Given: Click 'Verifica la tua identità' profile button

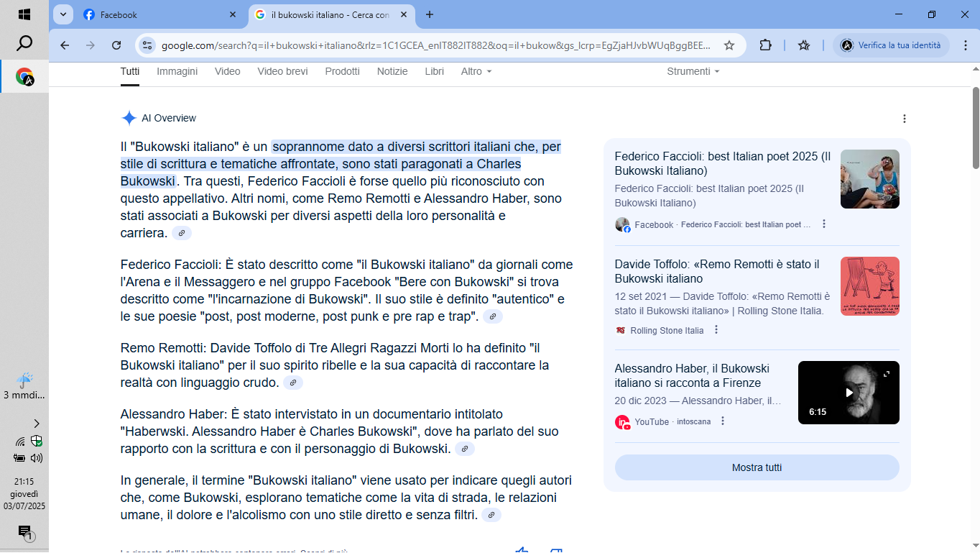Looking at the screenshot, I should pyautogui.click(x=892, y=45).
